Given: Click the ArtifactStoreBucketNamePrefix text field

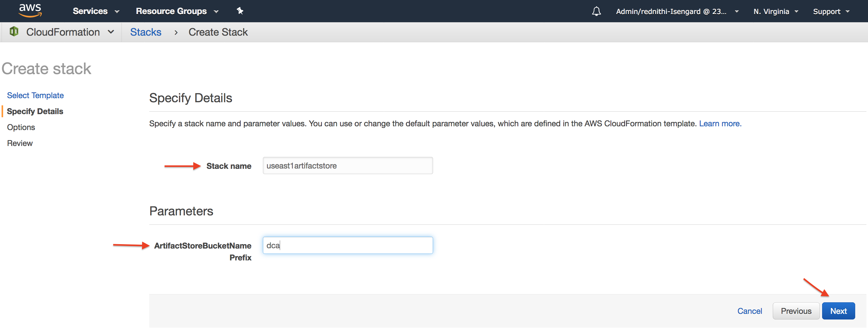Looking at the screenshot, I should click(x=348, y=245).
